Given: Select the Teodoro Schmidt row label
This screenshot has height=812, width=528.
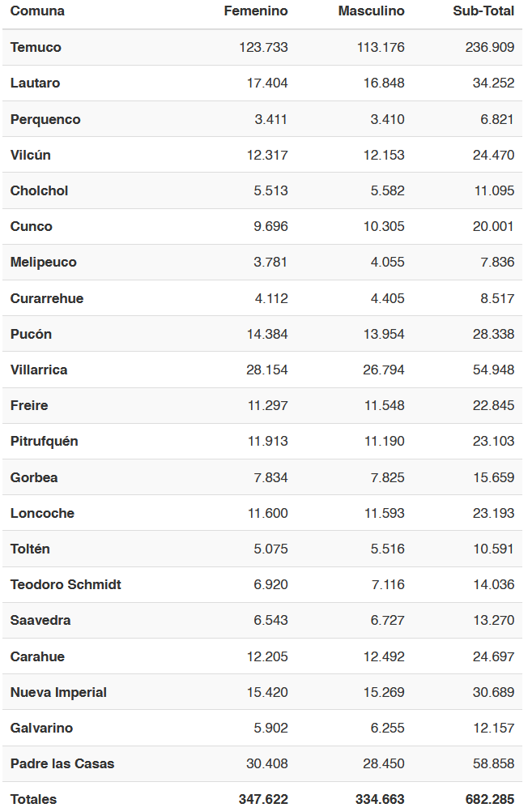Looking at the screenshot, I should [66, 584].
